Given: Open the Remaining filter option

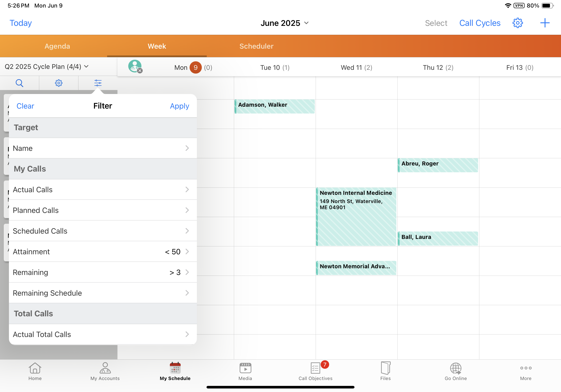Looking at the screenshot, I should pos(103,272).
